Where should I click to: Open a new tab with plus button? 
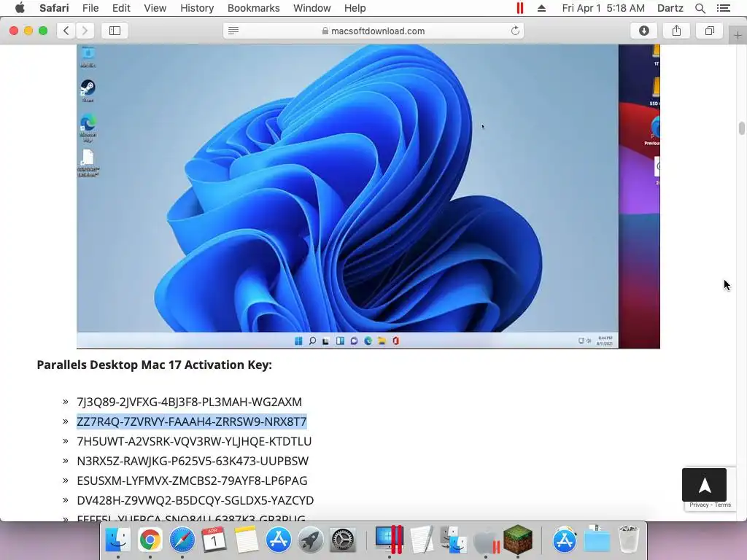pos(738,35)
